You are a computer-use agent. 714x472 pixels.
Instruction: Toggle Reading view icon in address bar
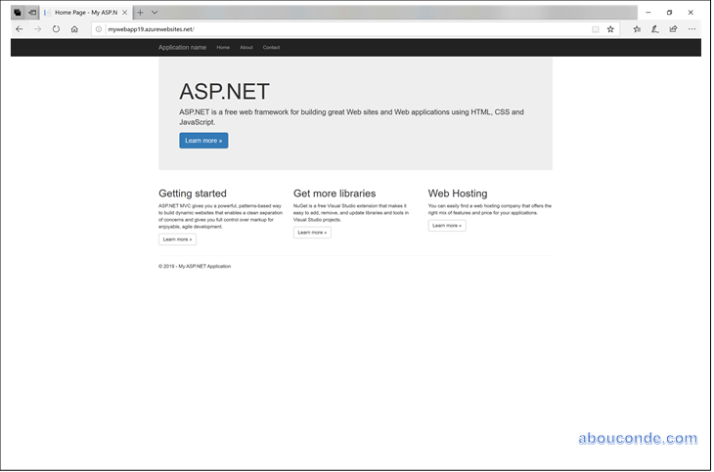[x=595, y=29]
